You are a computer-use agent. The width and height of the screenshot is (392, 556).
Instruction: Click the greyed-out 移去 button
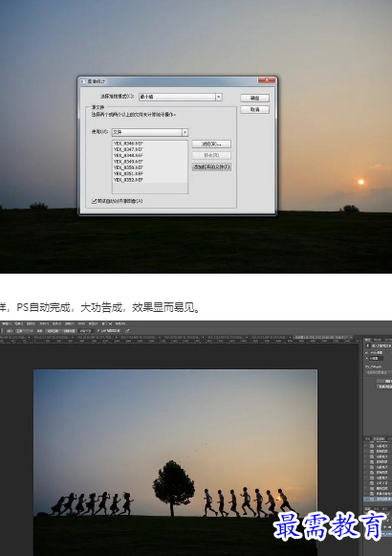[211, 155]
